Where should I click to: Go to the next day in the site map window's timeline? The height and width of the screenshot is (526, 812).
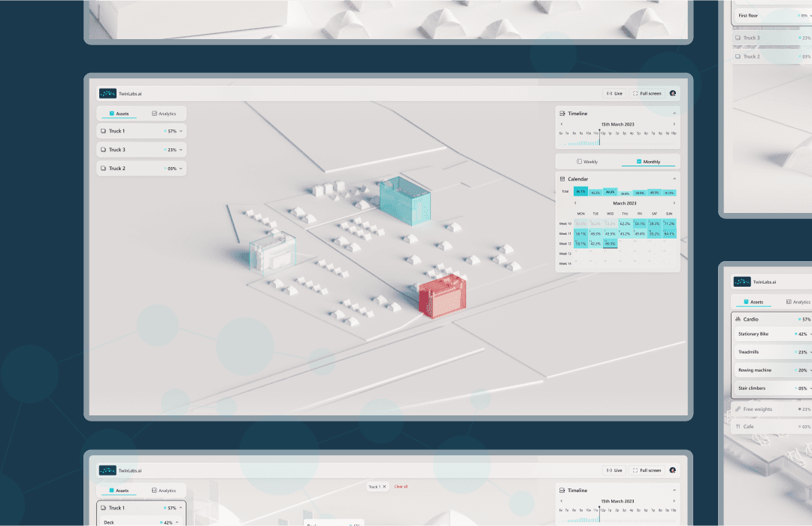click(x=674, y=124)
